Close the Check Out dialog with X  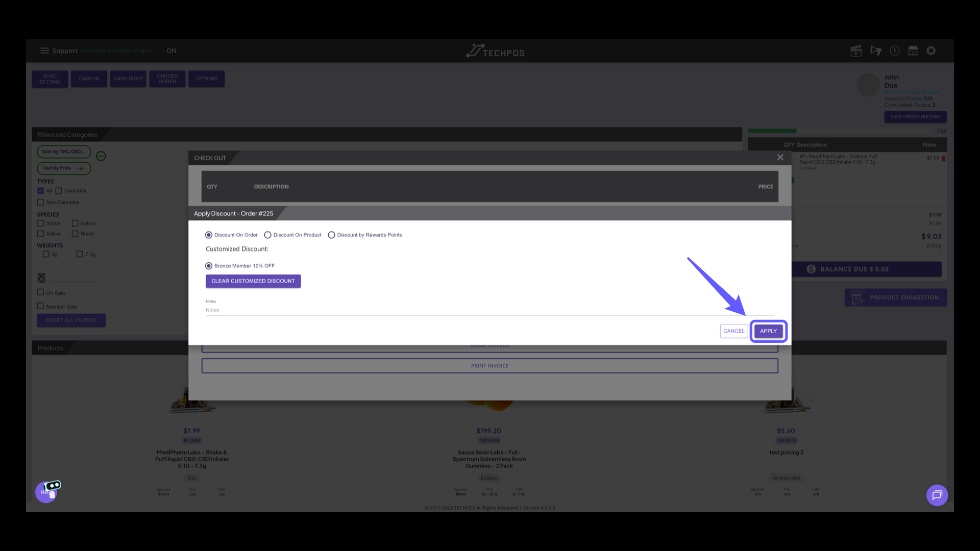pos(780,157)
